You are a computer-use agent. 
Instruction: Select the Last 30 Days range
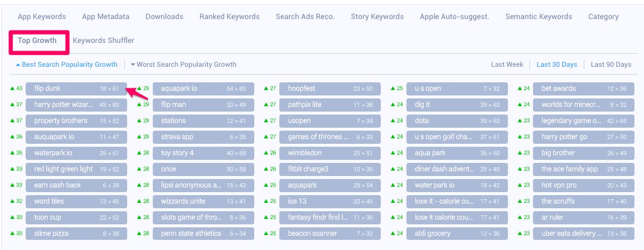coord(557,64)
